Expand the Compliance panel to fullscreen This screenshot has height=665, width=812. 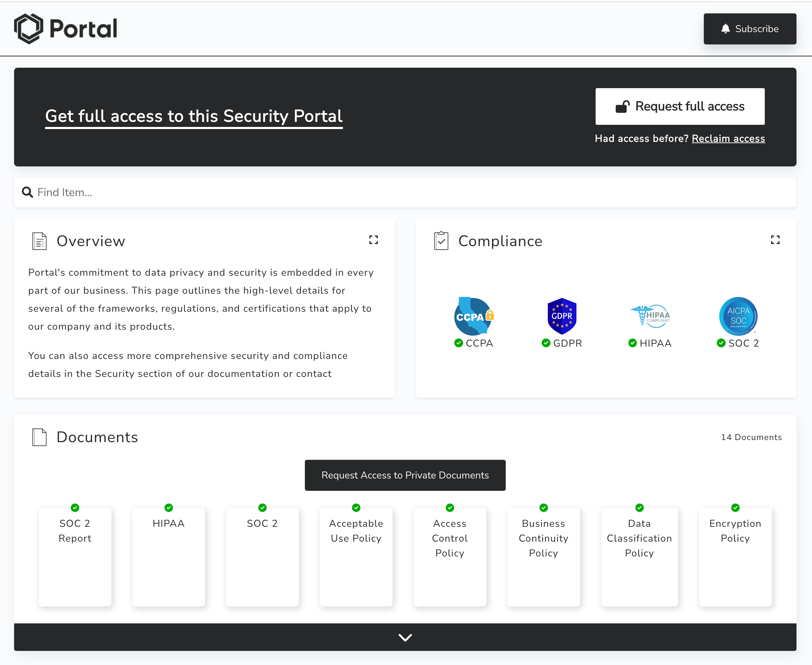775,240
